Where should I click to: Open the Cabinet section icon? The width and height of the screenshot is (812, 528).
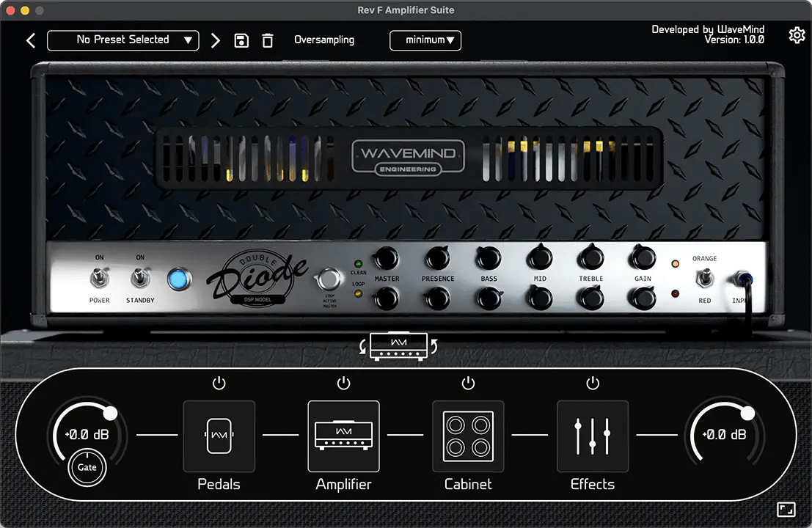pyautogui.click(x=468, y=436)
